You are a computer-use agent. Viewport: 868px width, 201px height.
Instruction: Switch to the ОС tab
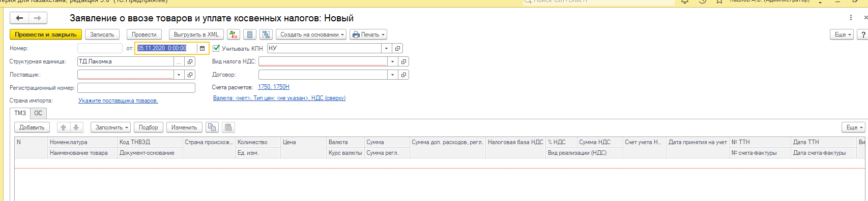[38, 113]
